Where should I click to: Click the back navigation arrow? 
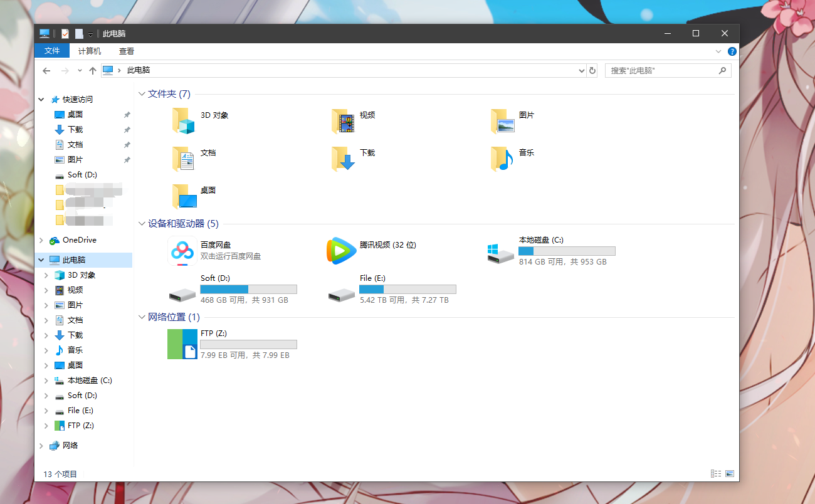[47, 70]
